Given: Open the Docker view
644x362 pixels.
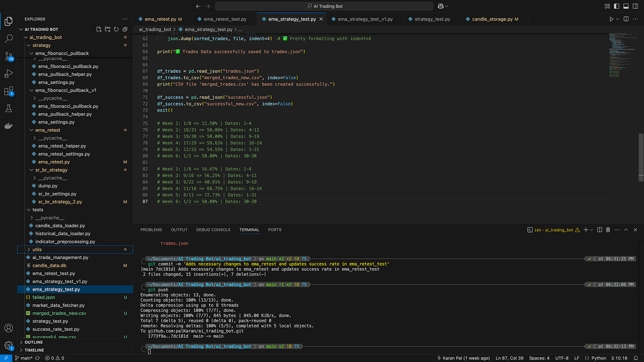Looking at the screenshot, I should (9, 126).
